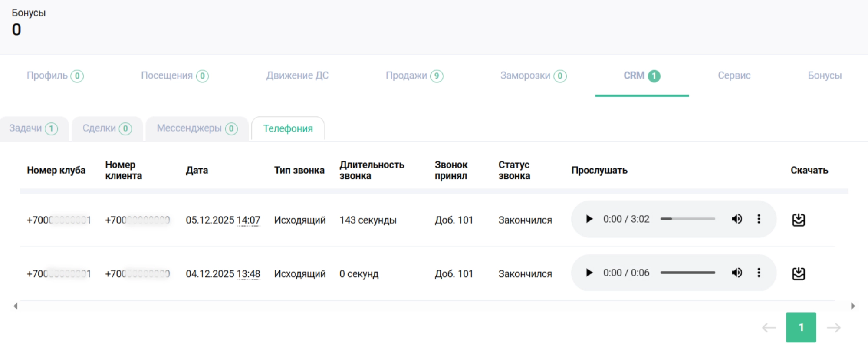Viewport: 868px width, 362px height.
Task: Click the 0:00 / 0:06 time label
Action: click(626, 273)
